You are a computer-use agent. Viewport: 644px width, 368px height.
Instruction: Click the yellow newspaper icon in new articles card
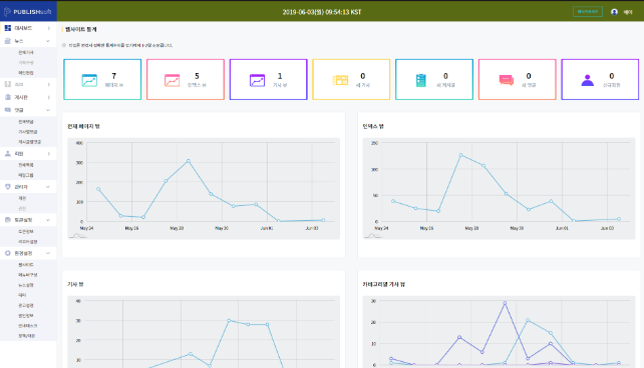(x=340, y=80)
